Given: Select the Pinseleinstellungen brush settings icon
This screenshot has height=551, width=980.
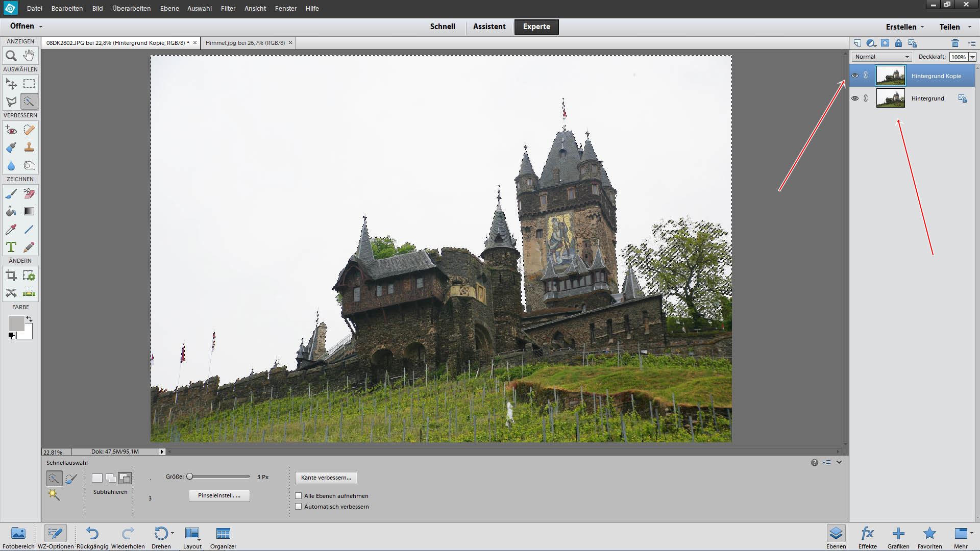Looking at the screenshot, I should (x=219, y=495).
